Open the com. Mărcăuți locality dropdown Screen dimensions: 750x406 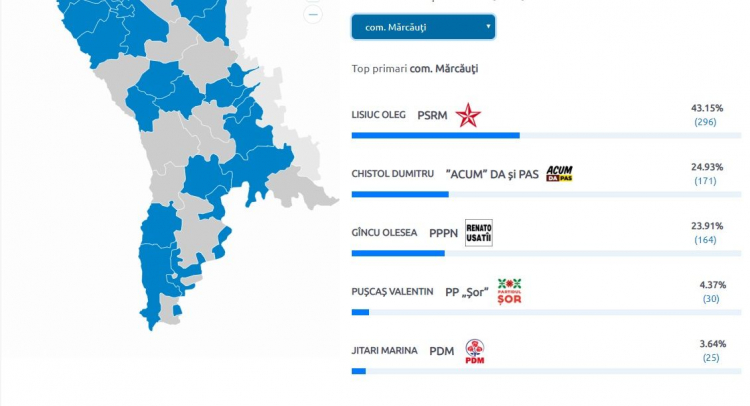(x=423, y=27)
